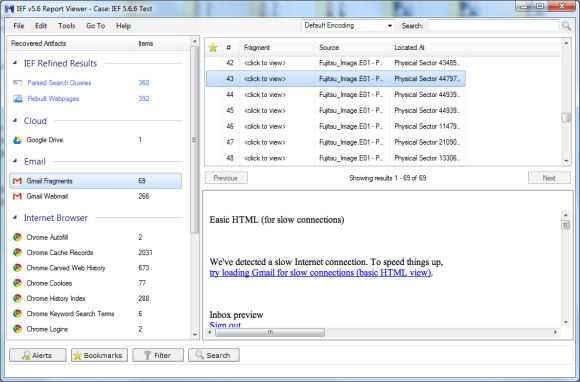This screenshot has width=580, height=382.
Task: Open the Default Encoding dropdown
Action: (x=348, y=26)
